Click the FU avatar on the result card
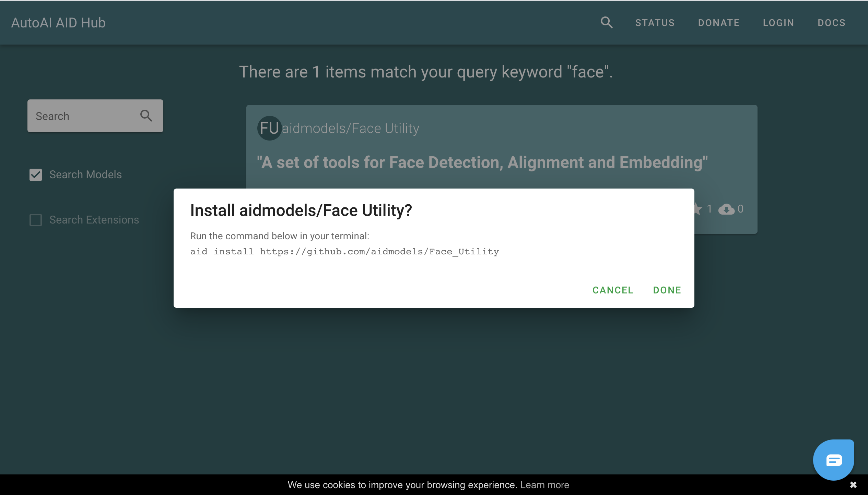 tap(269, 128)
